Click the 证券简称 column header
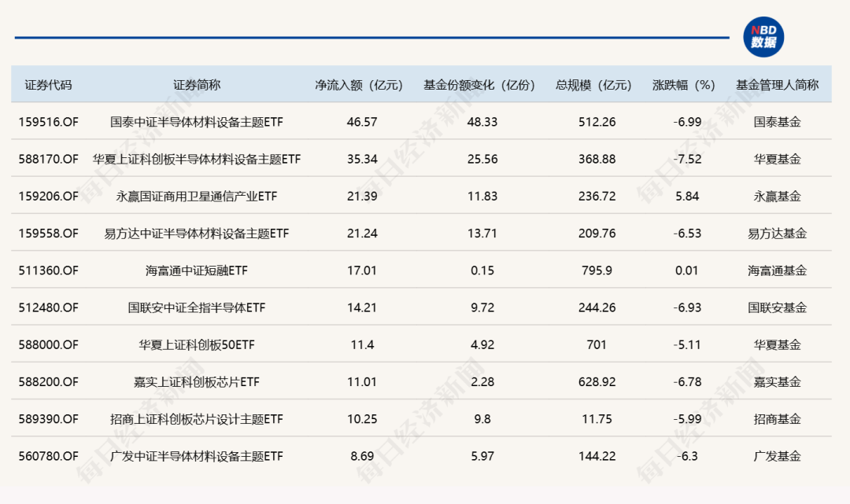The image size is (850, 504). point(197,85)
